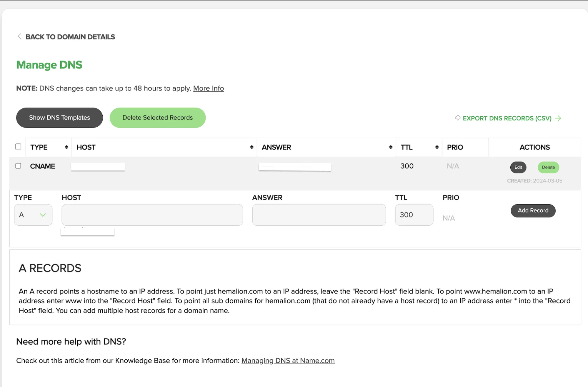This screenshot has width=588, height=387.
Task: Click the new record HOST input field
Action: point(152,215)
